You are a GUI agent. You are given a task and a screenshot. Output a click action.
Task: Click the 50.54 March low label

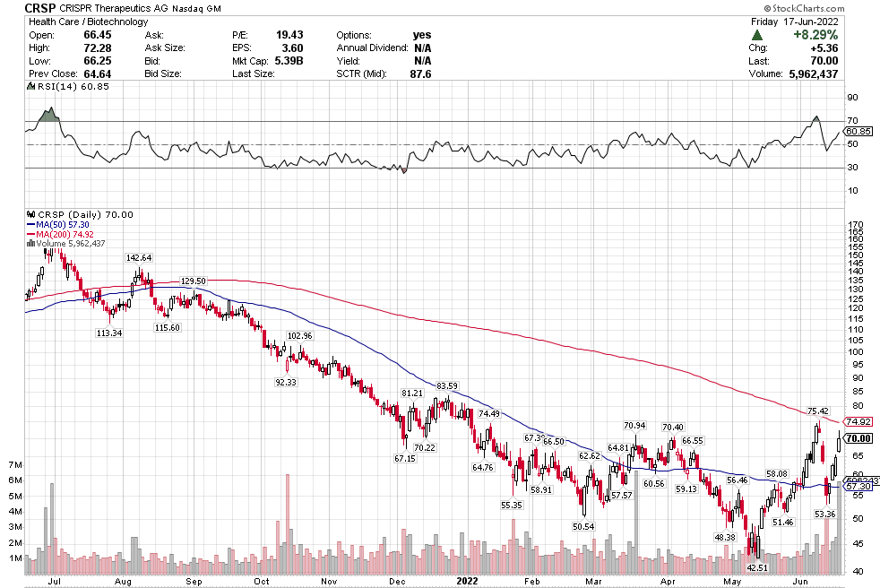coord(583,526)
